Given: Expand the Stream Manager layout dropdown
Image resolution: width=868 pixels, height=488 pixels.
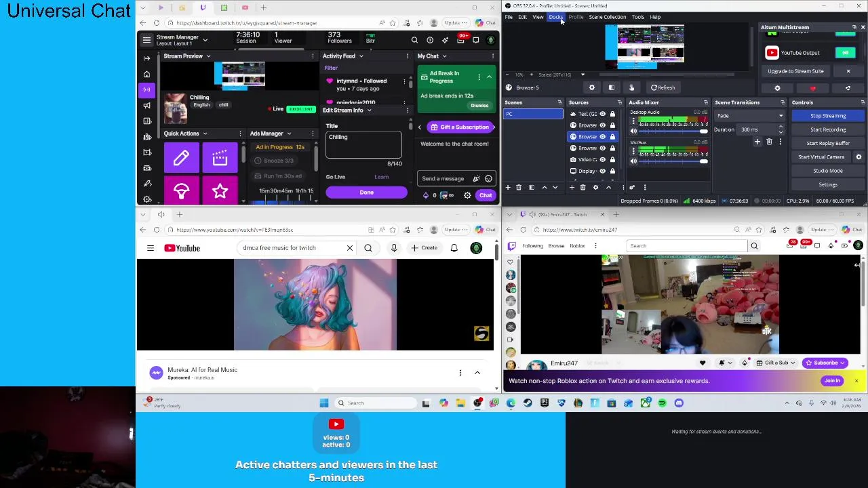Looking at the screenshot, I should [205, 40].
